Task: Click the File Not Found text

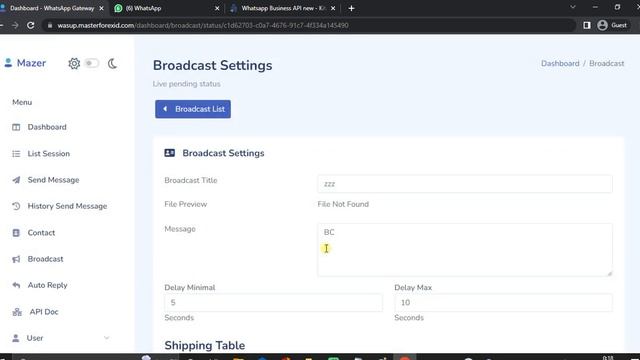Action: click(343, 204)
